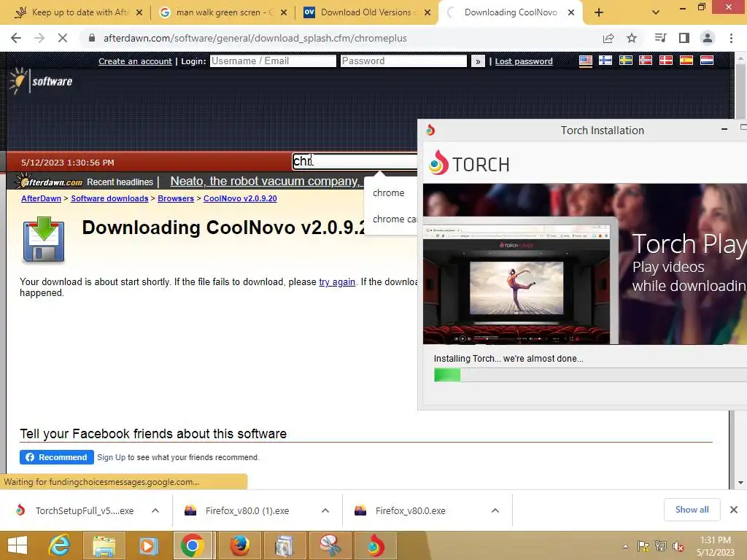The image size is (747, 560).
Task: Choose 'chrome' autocomplete suggestion
Action: coord(388,192)
